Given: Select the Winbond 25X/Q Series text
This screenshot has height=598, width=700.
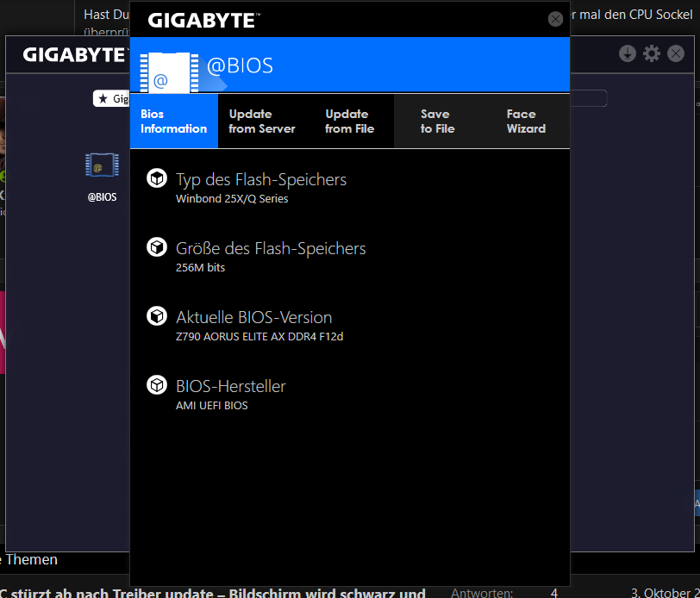Looking at the screenshot, I should click(x=232, y=198).
